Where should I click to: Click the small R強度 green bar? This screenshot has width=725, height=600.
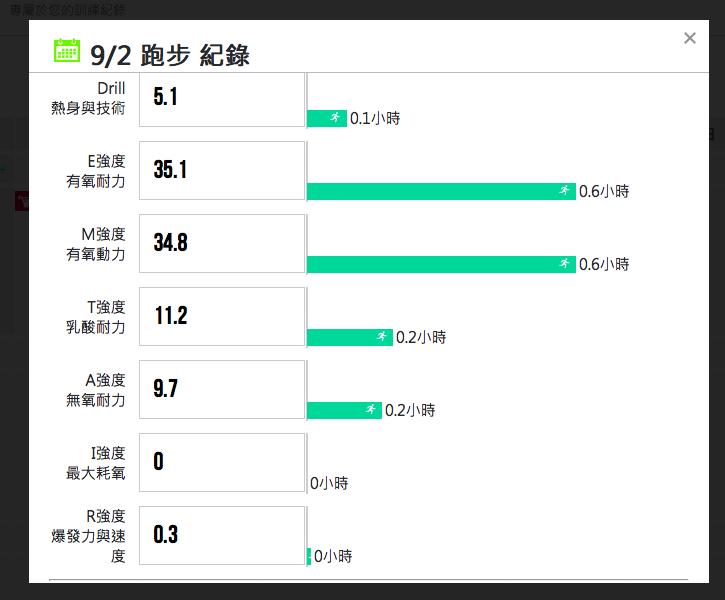click(x=309, y=556)
